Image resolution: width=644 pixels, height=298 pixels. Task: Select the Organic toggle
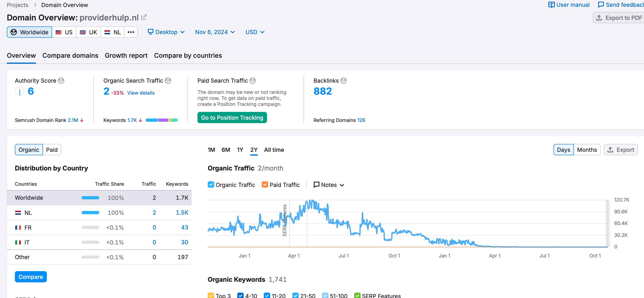pyautogui.click(x=29, y=150)
